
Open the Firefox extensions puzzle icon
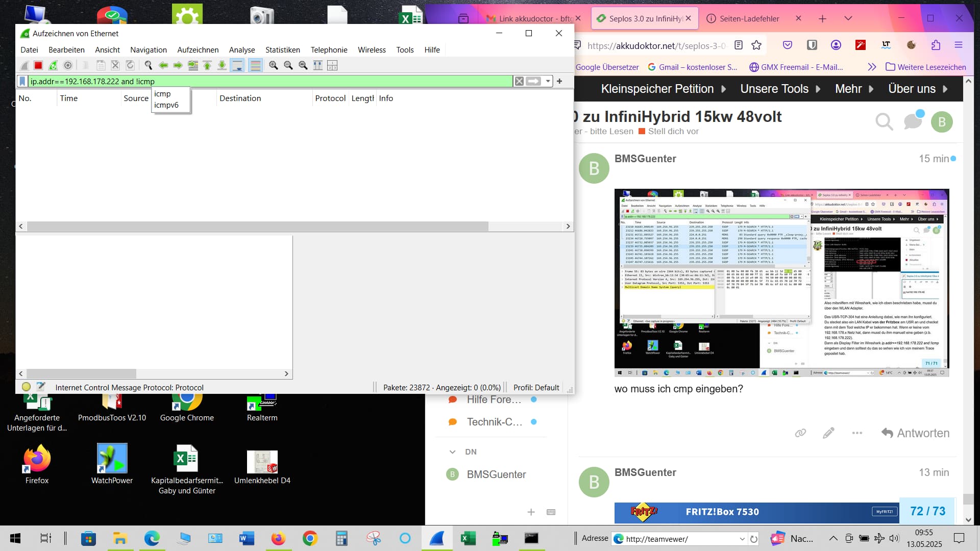[936, 45]
